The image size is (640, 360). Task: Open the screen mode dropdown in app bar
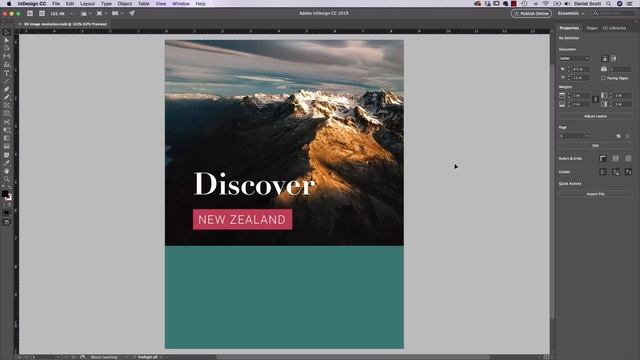pos(101,13)
